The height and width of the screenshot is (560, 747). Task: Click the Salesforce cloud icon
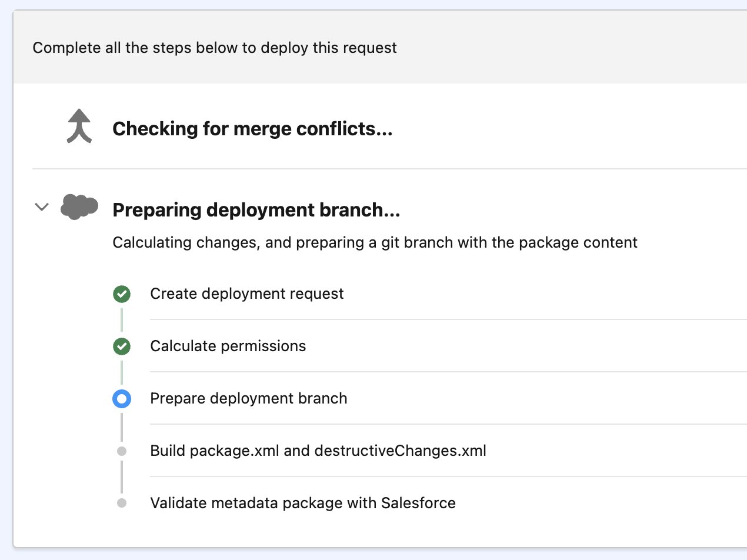79,206
